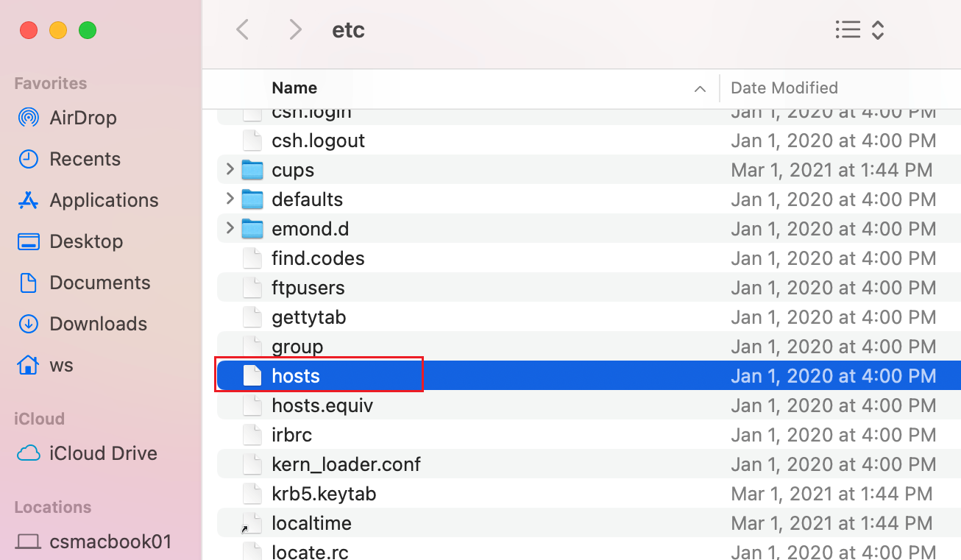Expand the defaults folder disclosure triangle
Viewport: 961px width, 560px height.
tap(230, 199)
